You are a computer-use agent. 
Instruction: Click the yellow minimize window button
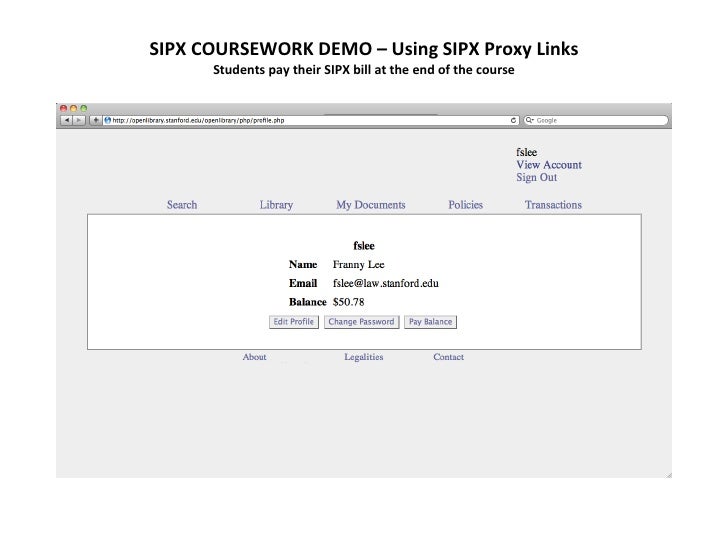pyautogui.click(x=73, y=108)
